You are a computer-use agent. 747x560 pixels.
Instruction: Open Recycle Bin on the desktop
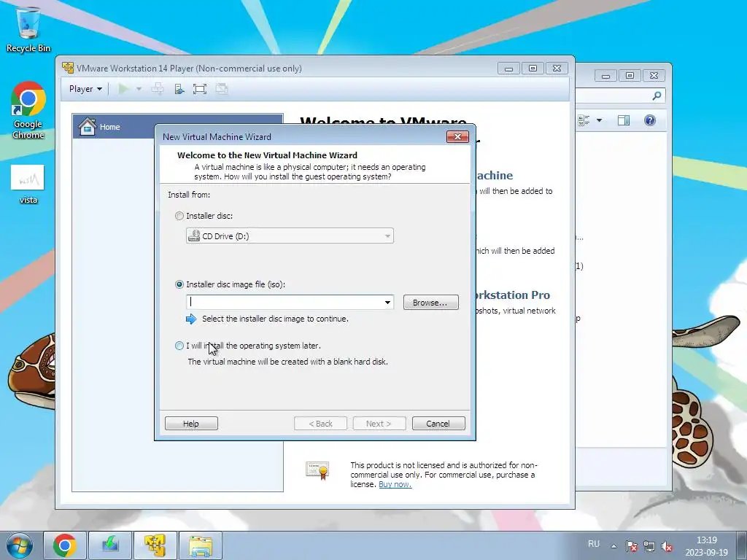tap(28, 29)
